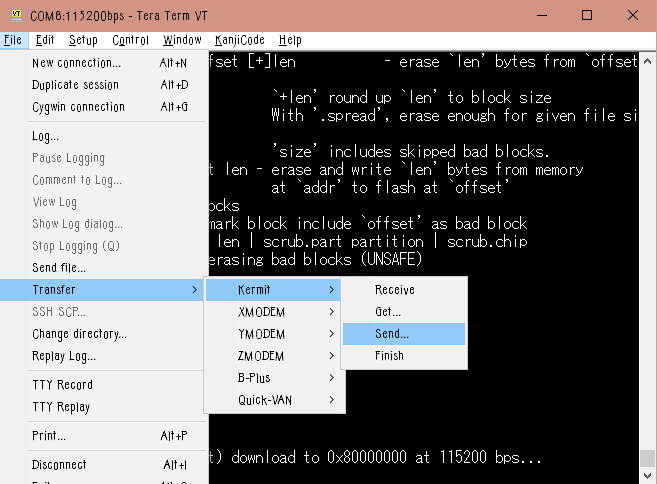This screenshot has width=657, height=484.
Task: Click Change directory... menu item
Action: point(80,334)
